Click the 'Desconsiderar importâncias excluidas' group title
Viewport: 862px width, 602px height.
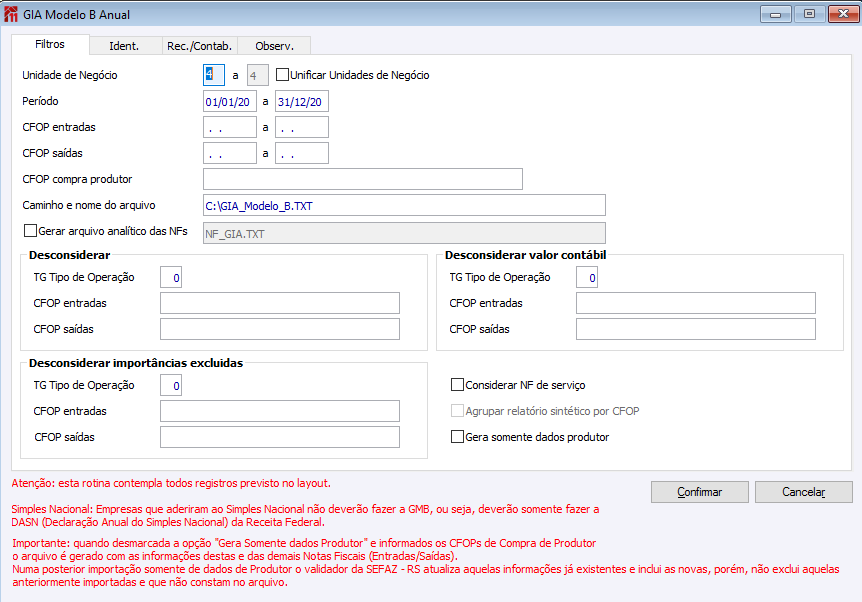coord(136,363)
